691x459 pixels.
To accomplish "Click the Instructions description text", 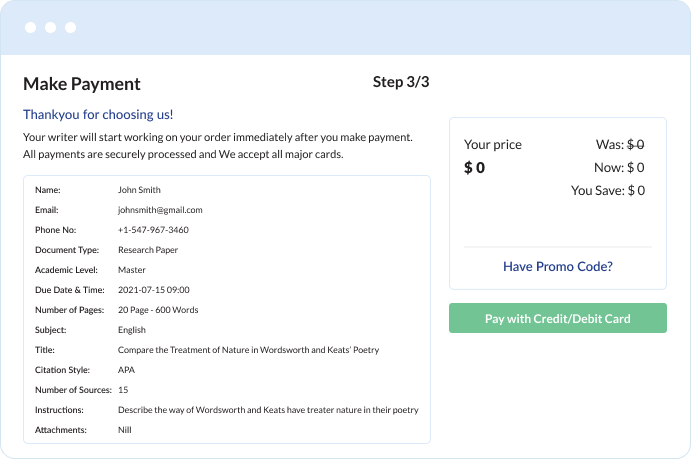I will (x=268, y=410).
